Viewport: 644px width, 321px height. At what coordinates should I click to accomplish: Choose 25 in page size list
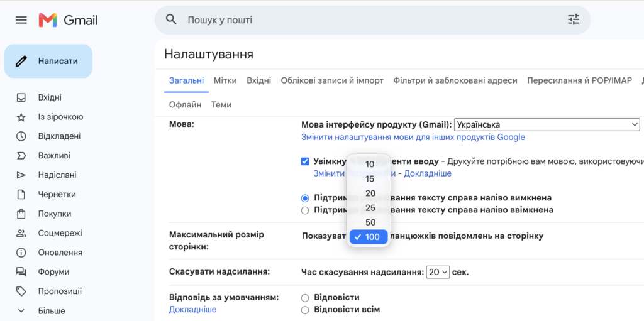pyautogui.click(x=369, y=208)
